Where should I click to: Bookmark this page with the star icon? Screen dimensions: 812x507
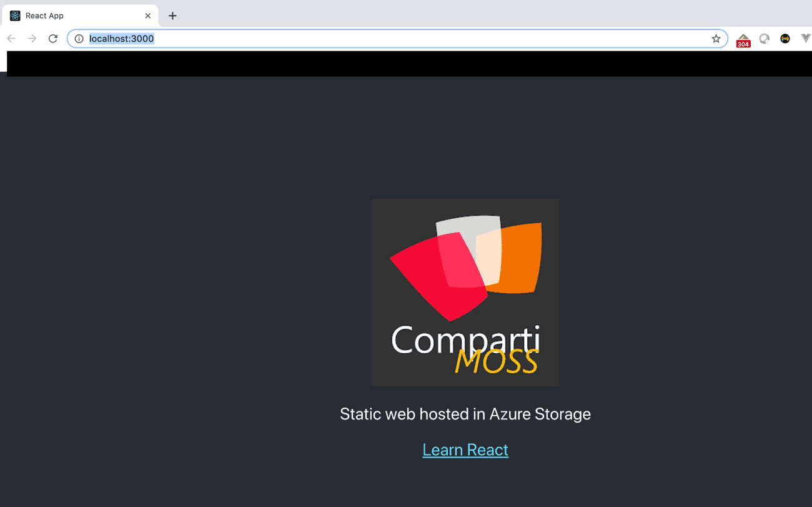716,39
